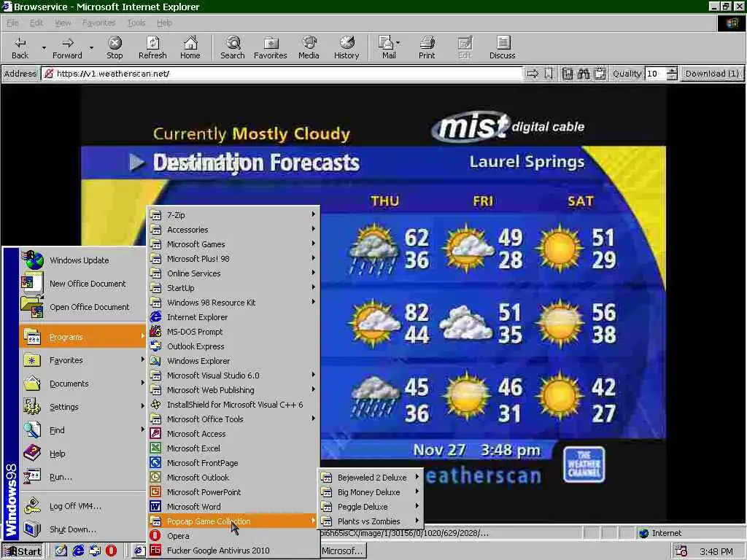Print the page with the Print button
The width and height of the screenshot is (747, 560).
[x=427, y=47]
